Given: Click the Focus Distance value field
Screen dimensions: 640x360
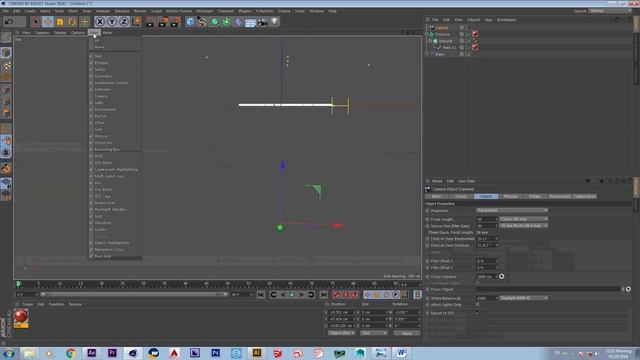Looking at the screenshot, I should 487,276.
